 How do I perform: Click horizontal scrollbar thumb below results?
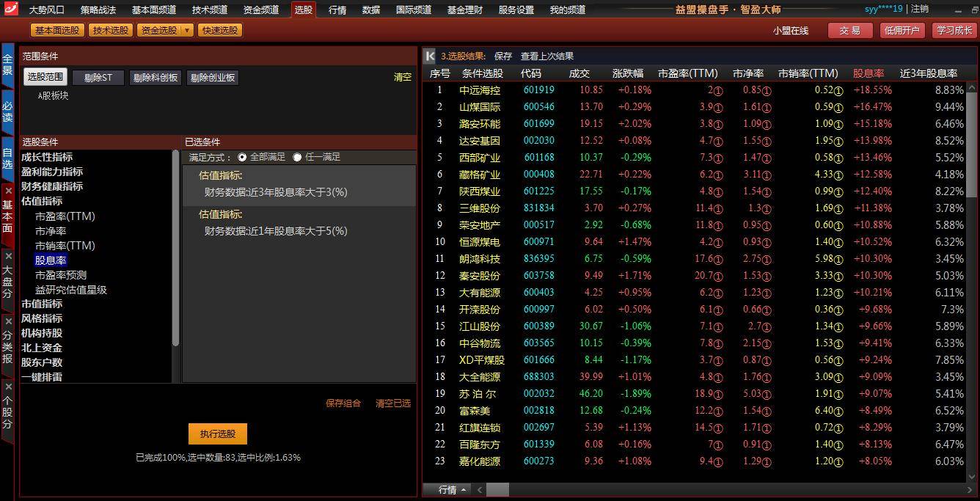click(497, 490)
